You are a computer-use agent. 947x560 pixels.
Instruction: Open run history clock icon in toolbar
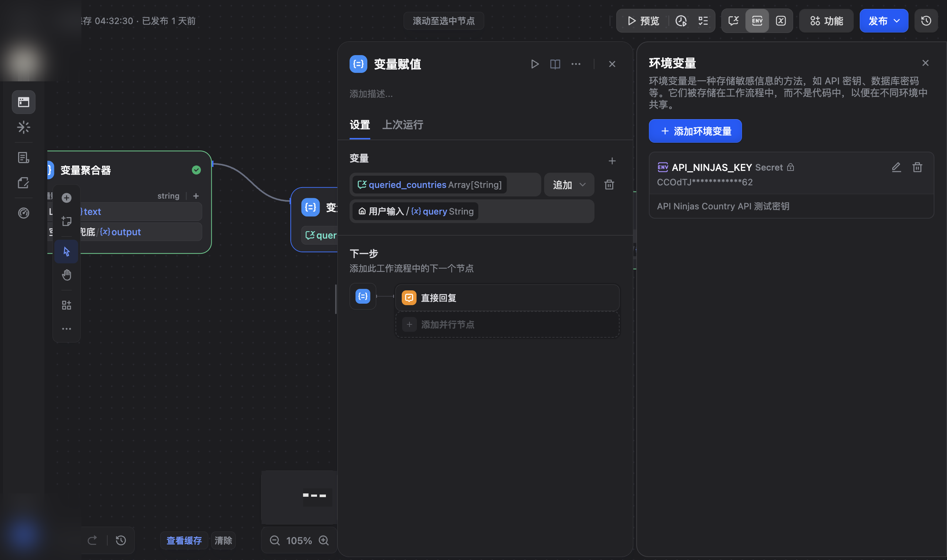681,21
